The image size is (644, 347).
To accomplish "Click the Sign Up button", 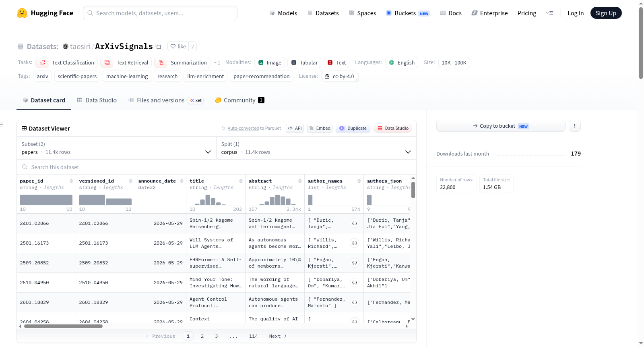I will click(606, 13).
